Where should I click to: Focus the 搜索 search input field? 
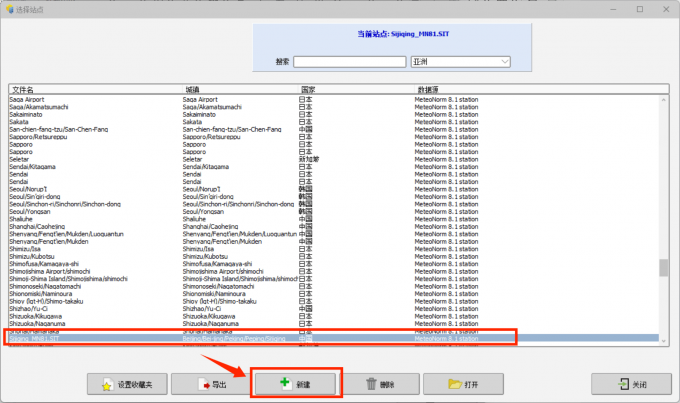(350, 62)
